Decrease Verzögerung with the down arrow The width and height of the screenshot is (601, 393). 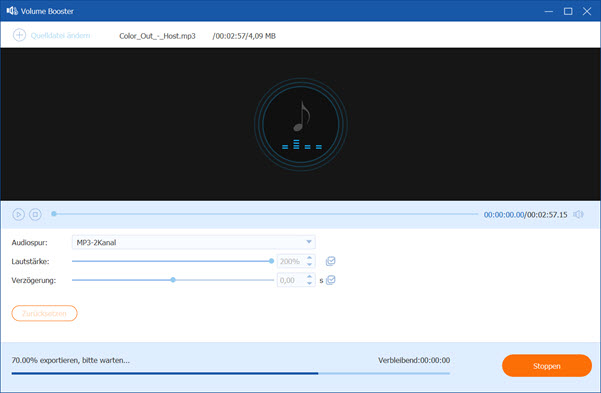point(310,283)
